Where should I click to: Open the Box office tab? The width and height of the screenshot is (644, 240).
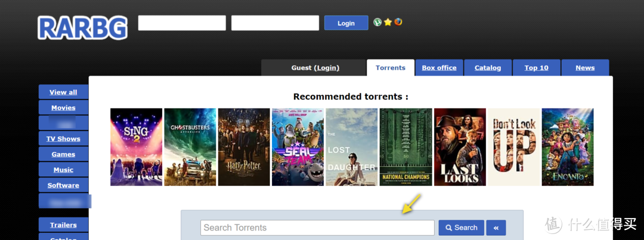[x=439, y=68]
